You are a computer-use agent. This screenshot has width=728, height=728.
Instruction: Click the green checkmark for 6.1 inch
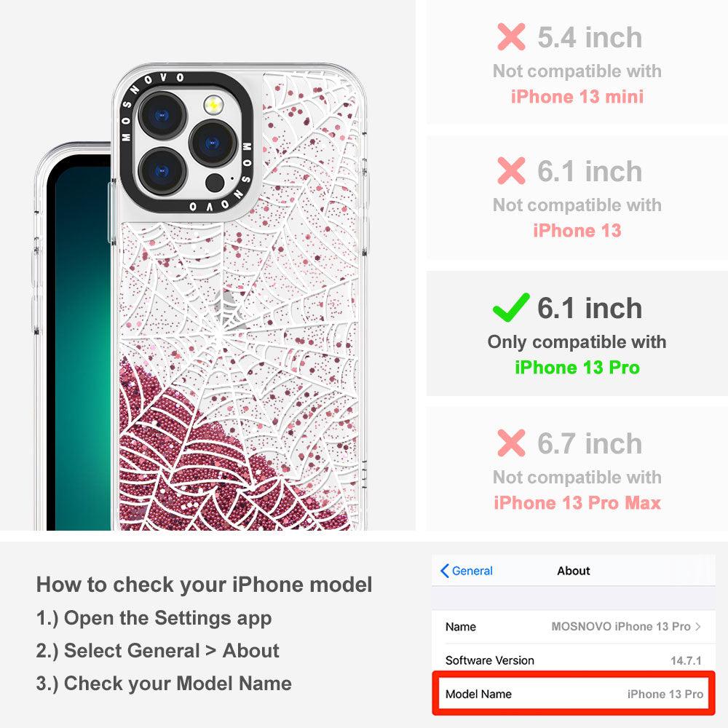click(511, 307)
